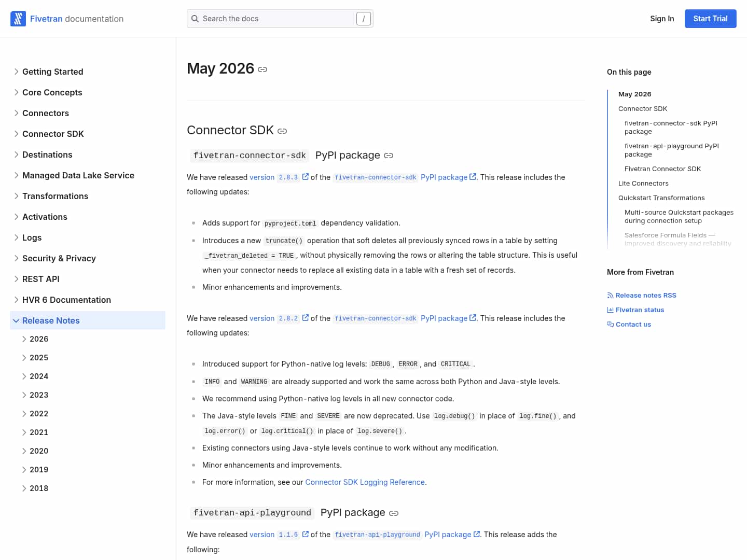Image resolution: width=747 pixels, height=560 pixels.
Task: Click Sign In
Action: coord(662,19)
